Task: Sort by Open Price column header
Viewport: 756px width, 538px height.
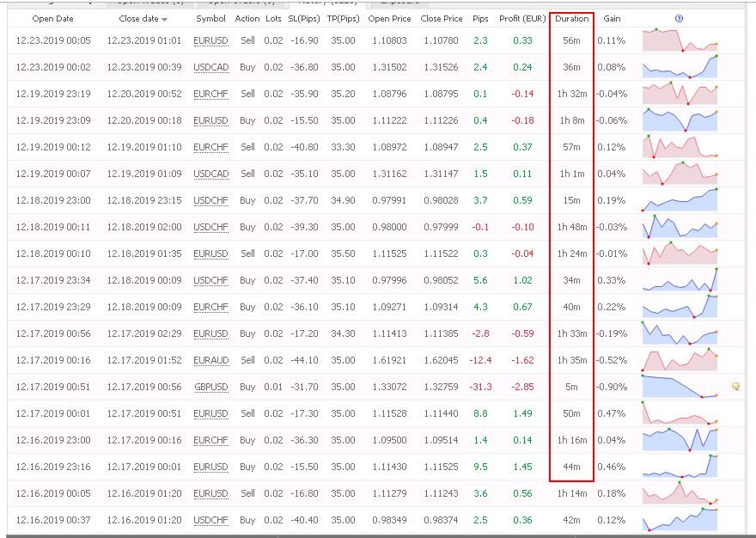Action: (x=389, y=19)
